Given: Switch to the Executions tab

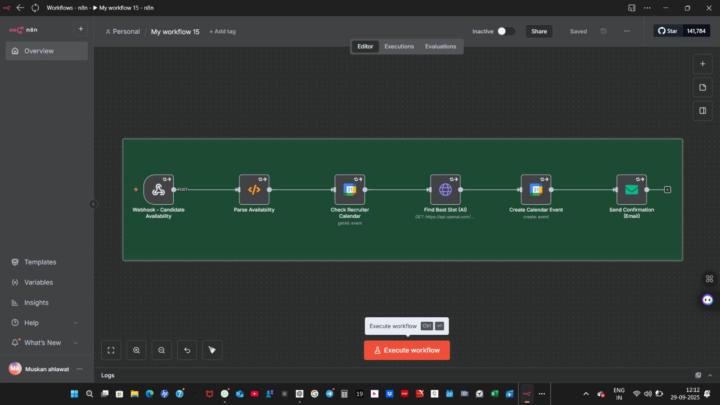Looking at the screenshot, I should pos(399,46).
